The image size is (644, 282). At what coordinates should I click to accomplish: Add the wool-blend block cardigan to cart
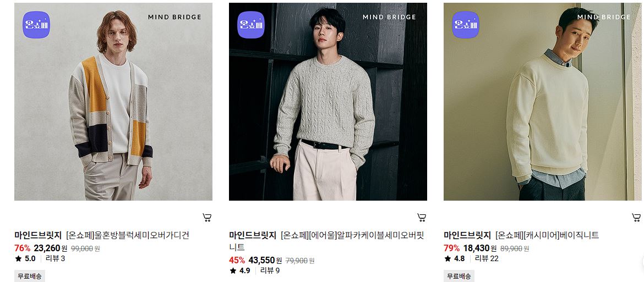click(x=207, y=218)
